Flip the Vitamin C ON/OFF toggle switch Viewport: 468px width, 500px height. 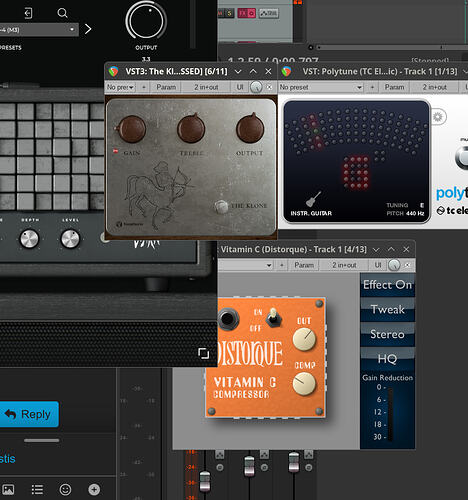click(x=274, y=318)
